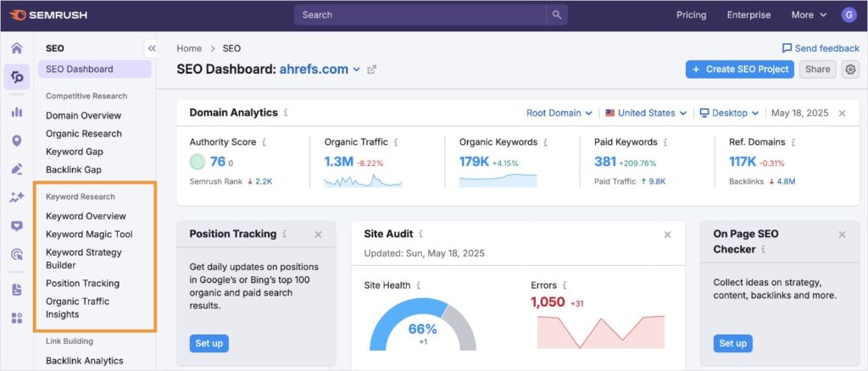Open the reports document sidebar icon
This screenshot has width=868, height=371.
[17, 290]
